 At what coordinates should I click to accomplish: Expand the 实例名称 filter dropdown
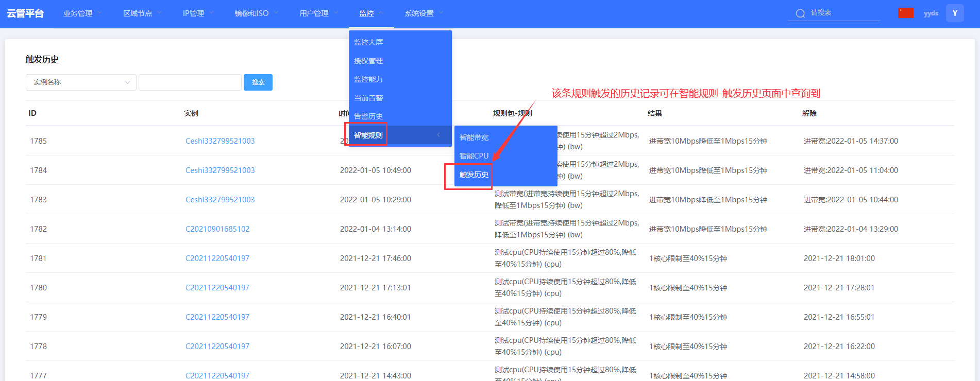tap(81, 82)
